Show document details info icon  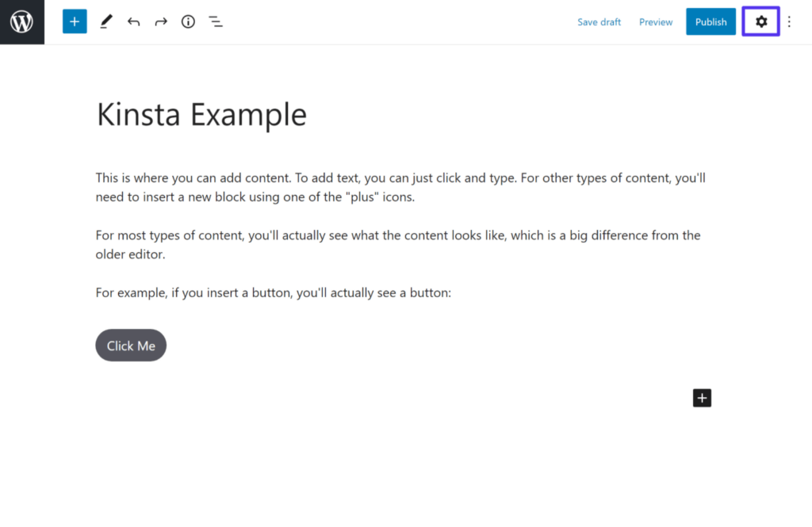point(188,22)
